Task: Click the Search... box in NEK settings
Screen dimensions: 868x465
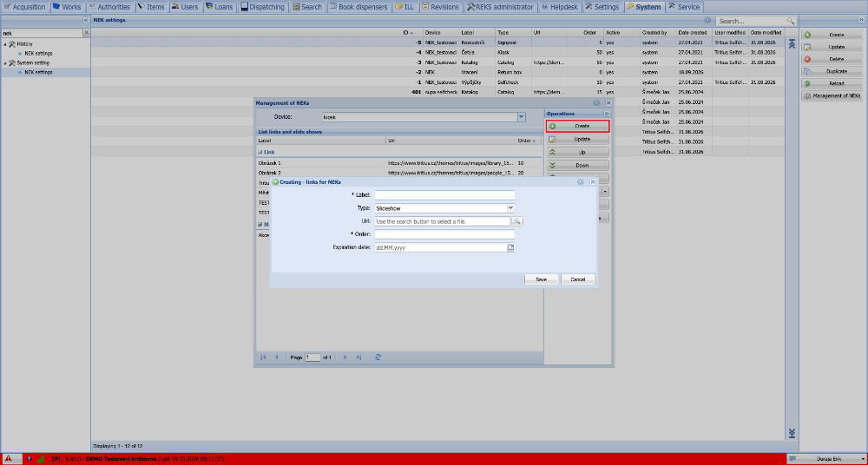Action: pos(751,21)
